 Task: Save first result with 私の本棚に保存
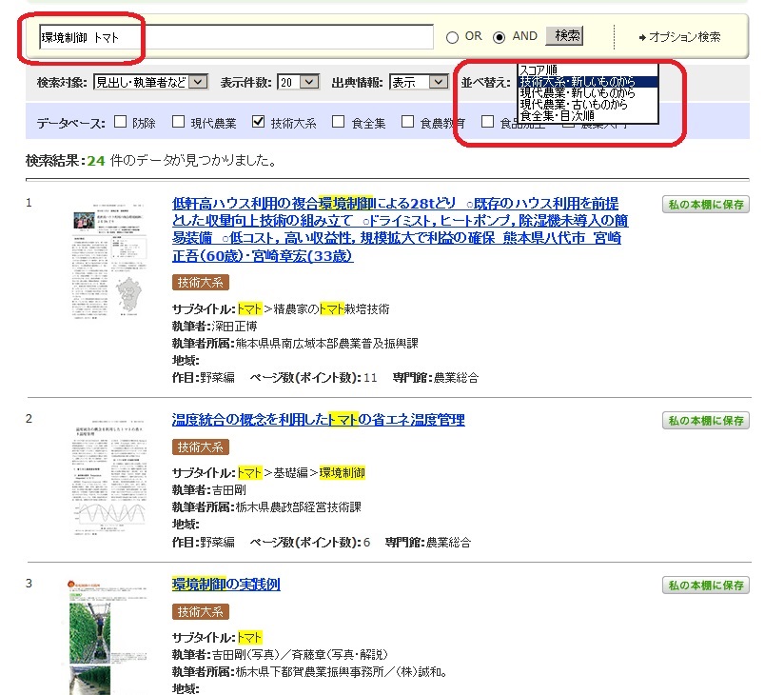(x=705, y=205)
